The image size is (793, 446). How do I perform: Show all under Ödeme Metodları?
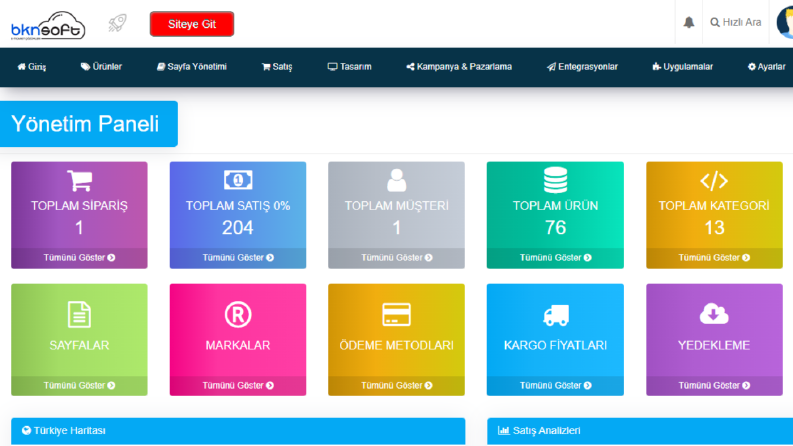coord(396,385)
